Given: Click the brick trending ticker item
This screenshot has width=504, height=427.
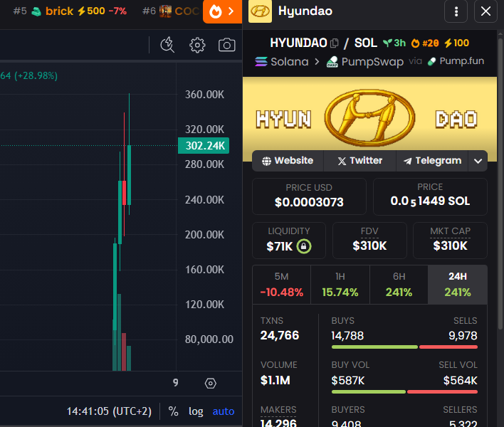Looking at the screenshot, I should [70, 11].
